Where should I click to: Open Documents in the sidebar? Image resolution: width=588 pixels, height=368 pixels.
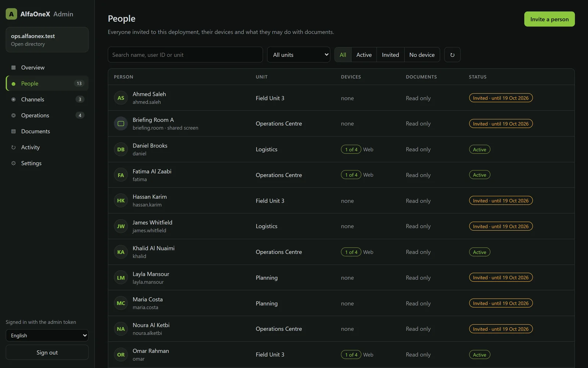pyautogui.click(x=47, y=131)
